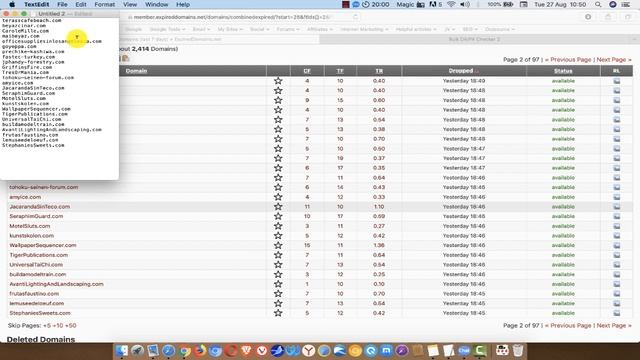Open the File menu
640x360 pixels.
(62, 4)
